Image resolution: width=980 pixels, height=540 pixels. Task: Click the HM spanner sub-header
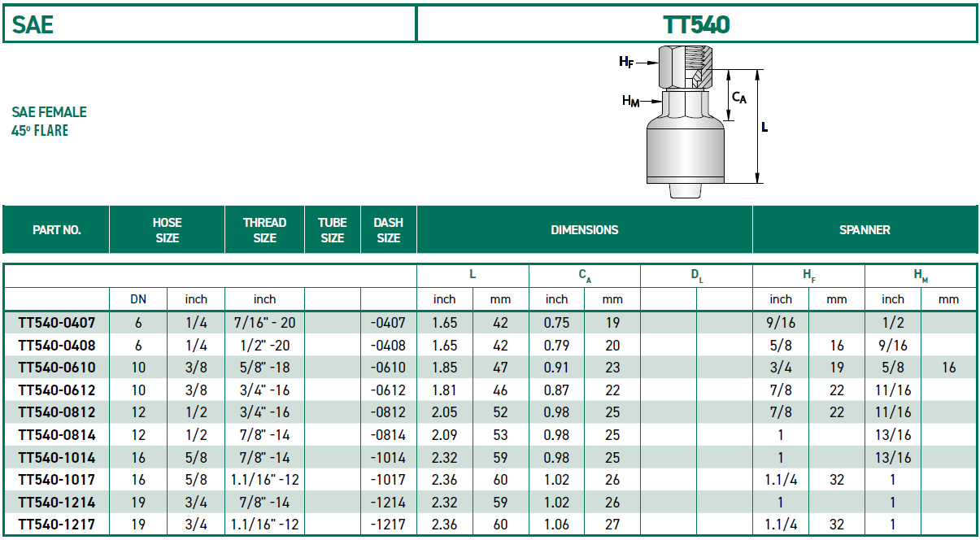[921, 276]
